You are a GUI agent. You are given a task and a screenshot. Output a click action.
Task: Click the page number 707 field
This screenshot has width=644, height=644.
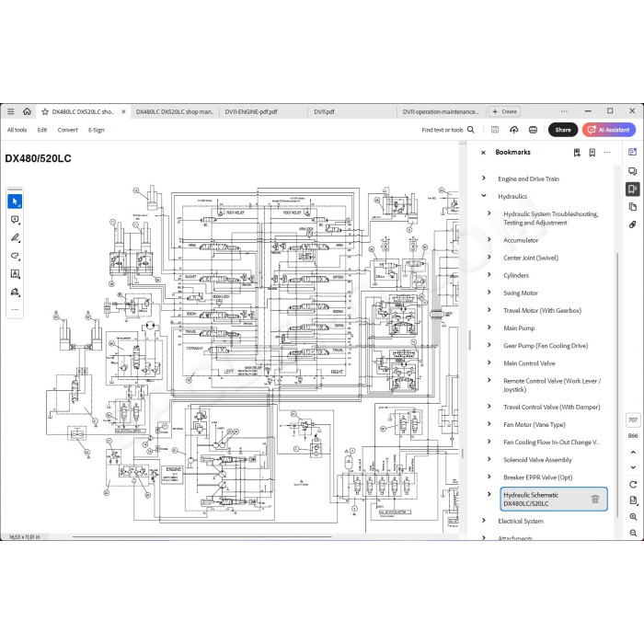(633, 420)
